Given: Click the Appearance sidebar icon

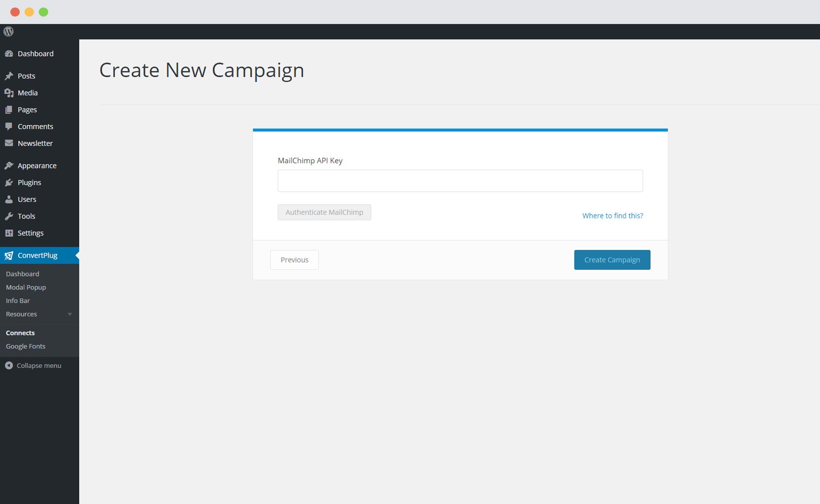Looking at the screenshot, I should [x=9, y=165].
